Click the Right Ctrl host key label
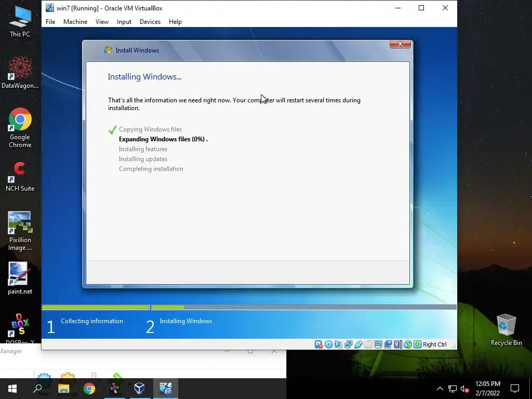532x399 pixels. [x=435, y=344]
